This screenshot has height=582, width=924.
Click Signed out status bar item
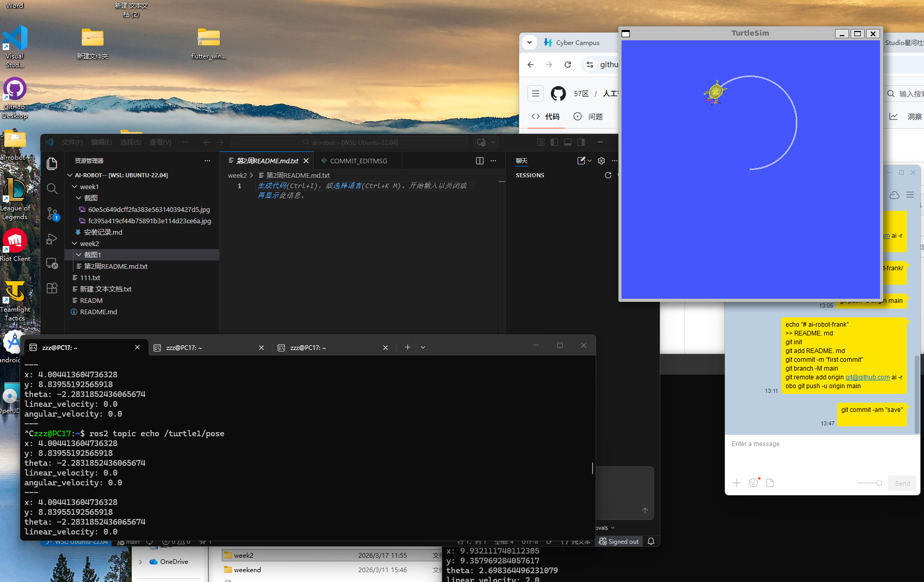click(619, 541)
